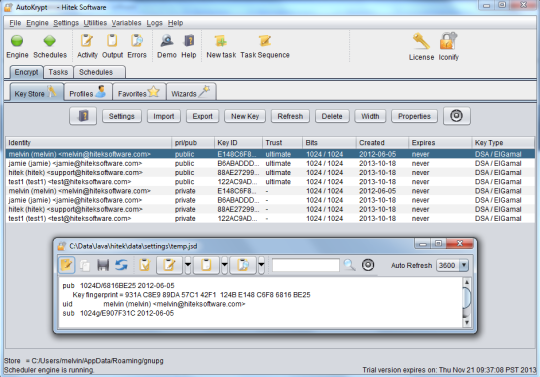
Task: Click the activity notepad button in temp.jsd window
Action: (169, 265)
